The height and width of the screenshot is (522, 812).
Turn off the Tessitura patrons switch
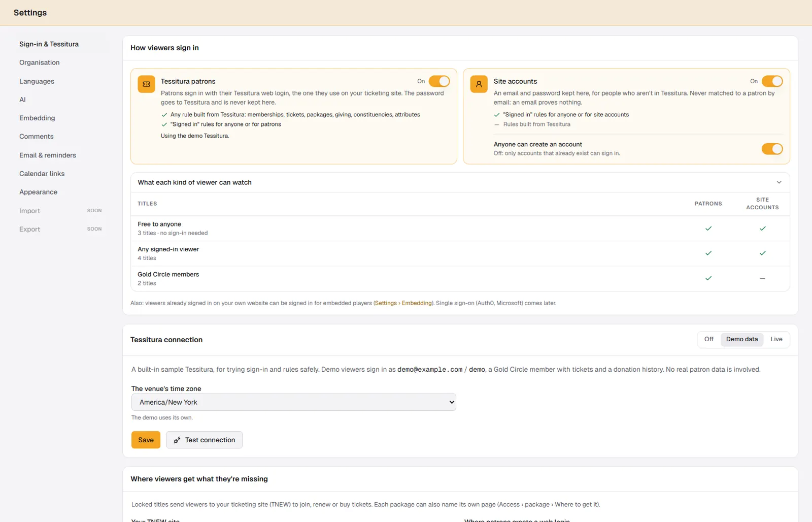coord(439,81)
